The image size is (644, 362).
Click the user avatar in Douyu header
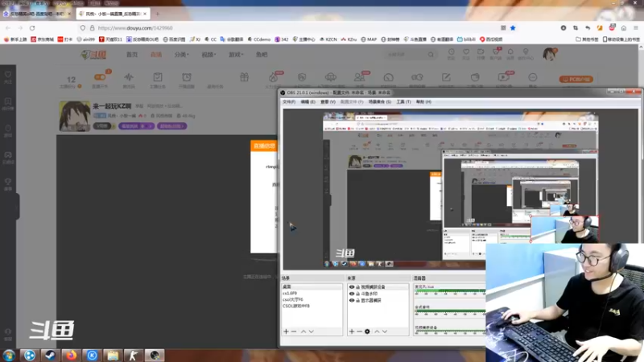coord(549,54)
